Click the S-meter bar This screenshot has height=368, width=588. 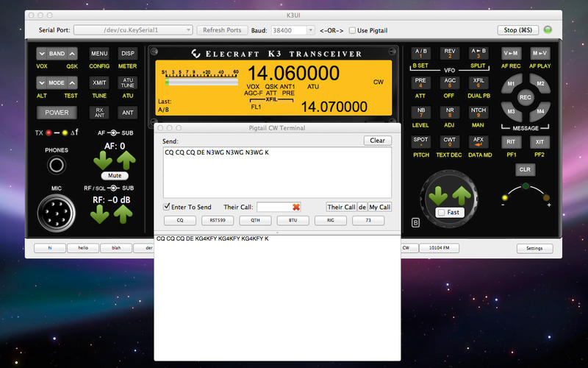(x=201, y=82)
